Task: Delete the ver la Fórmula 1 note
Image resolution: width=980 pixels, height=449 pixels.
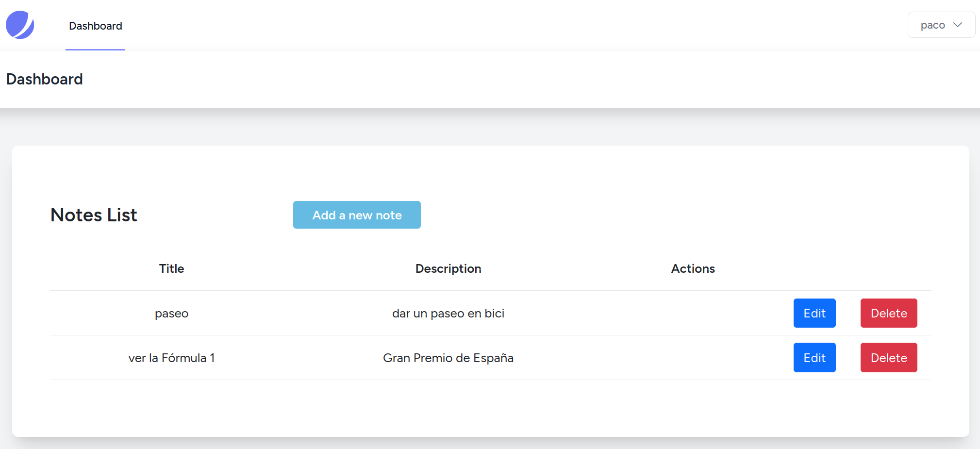Action: pyautogui.click(x=889, y=358)
